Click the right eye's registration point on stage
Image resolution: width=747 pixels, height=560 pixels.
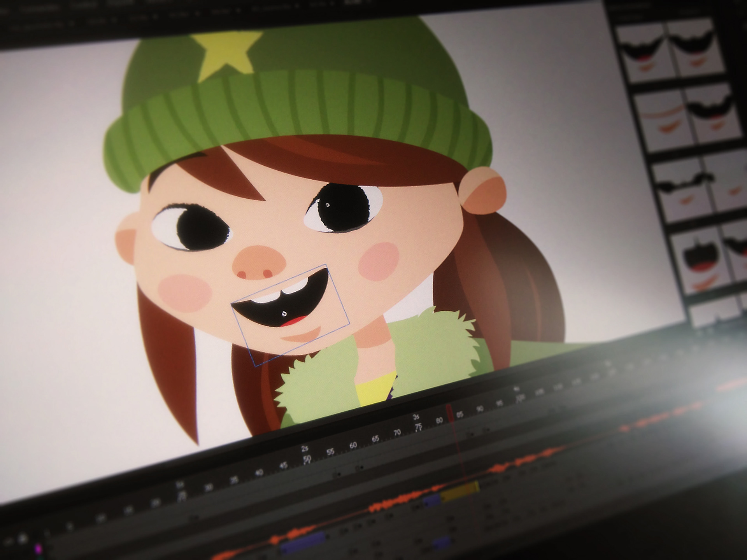pyautogui.click(x=328, y=205)
